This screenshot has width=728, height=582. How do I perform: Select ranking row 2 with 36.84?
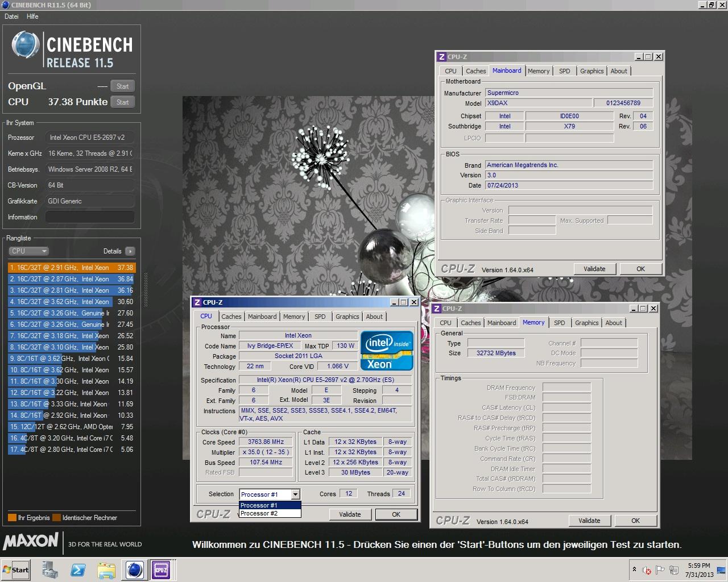[x=72, y=279]
